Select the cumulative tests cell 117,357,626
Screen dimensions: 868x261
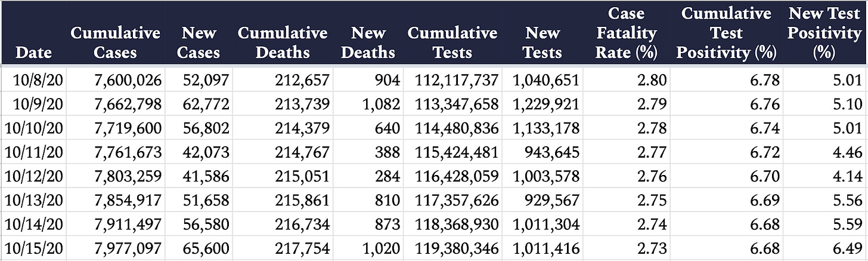[452, 201]
